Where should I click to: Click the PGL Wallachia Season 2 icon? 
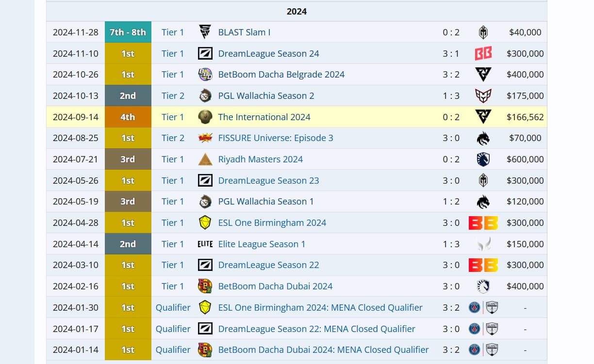[205, 95]
